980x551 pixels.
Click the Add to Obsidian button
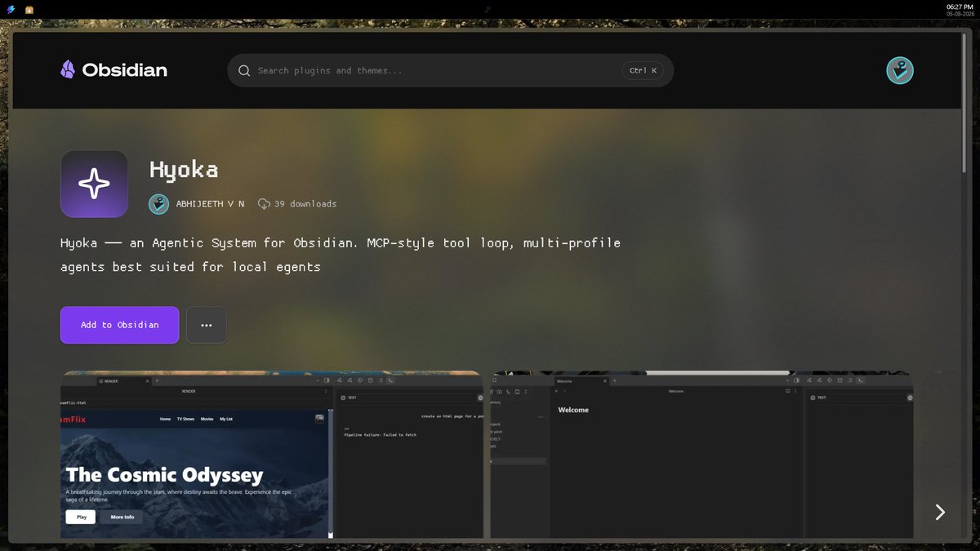click(119, 325)
